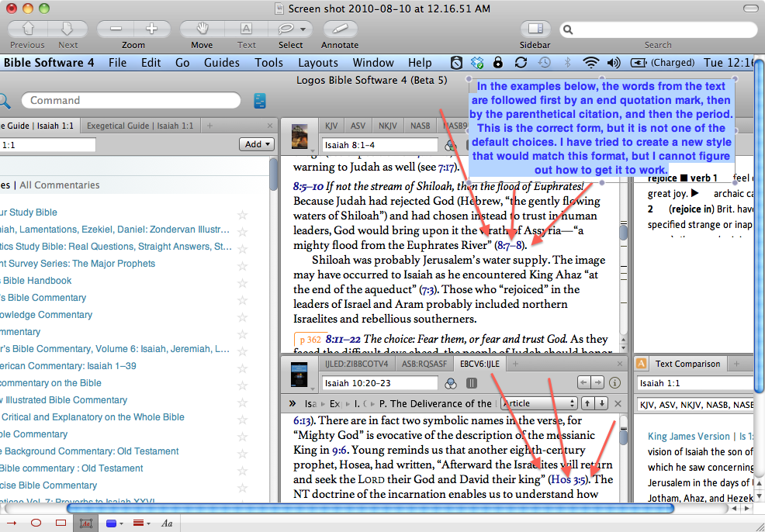Click the Dropbox menu bar icon
This screenshot has height=532, width=765.
coord(477,62)
